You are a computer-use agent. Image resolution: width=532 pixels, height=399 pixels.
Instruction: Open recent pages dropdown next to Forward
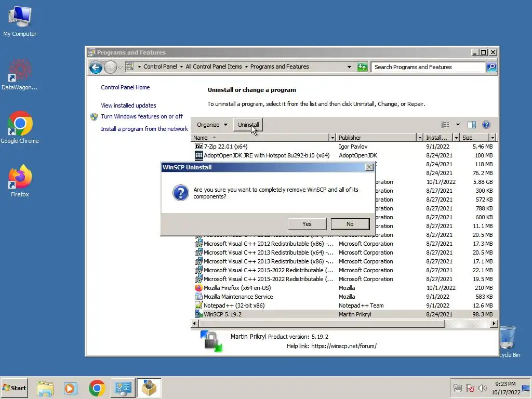pos(120,67)
